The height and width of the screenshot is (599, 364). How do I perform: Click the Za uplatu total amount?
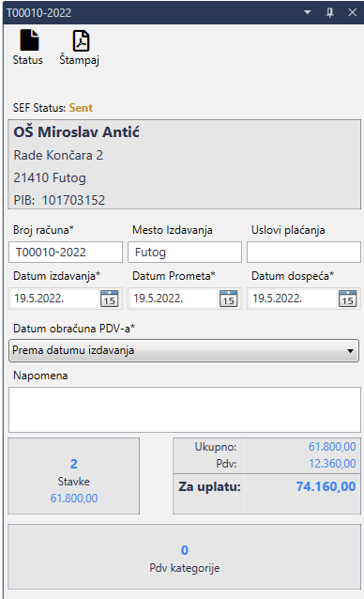point(326,486)
